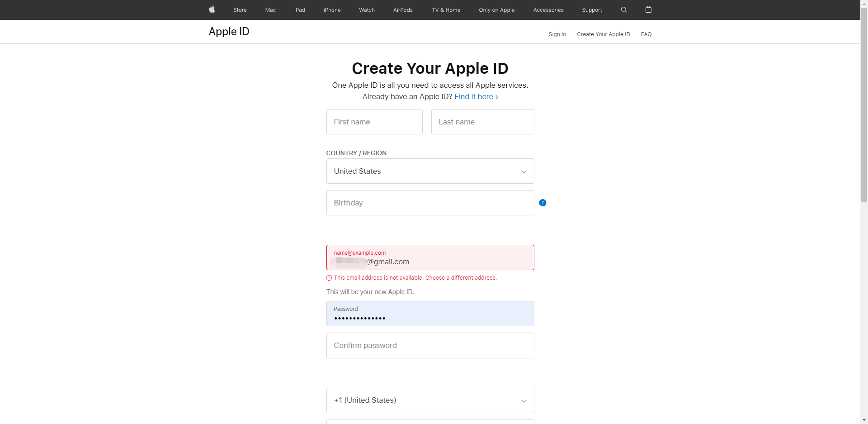Open the shopping bag icon
Viewport: 868px width, 424px height.
point(648,10)
